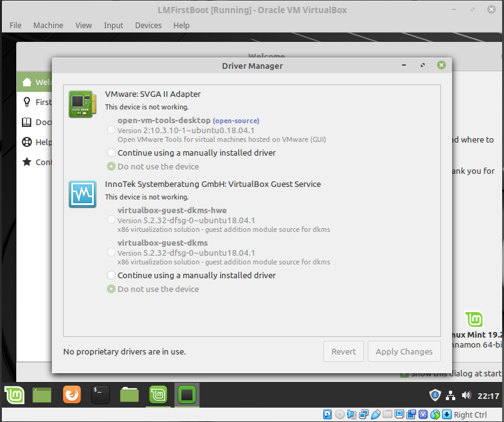Click 'No proprietary drivers are in use.' status text

click(124, 351)
